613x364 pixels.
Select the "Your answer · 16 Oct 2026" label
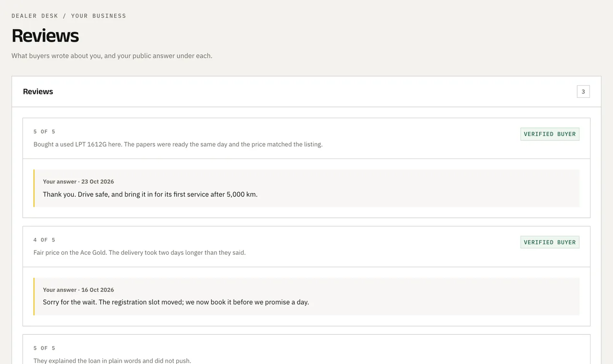coord(79,290)
